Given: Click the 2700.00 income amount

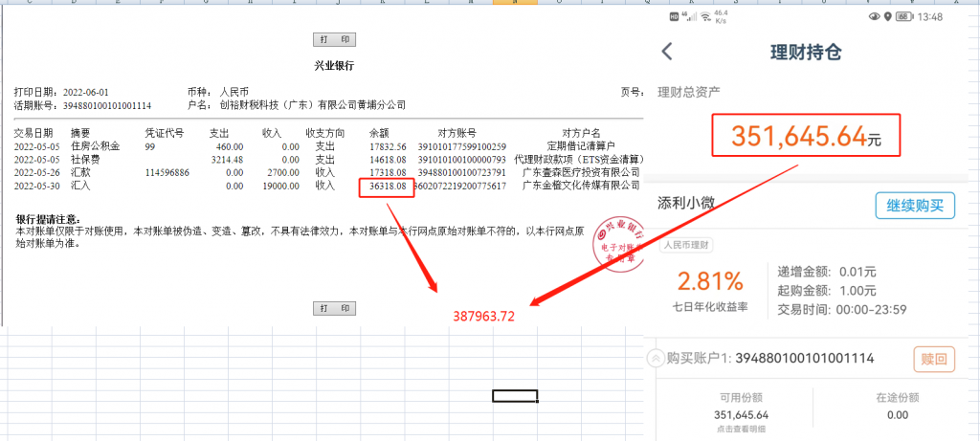Looking at the screenshot, I should coord(282,172).
